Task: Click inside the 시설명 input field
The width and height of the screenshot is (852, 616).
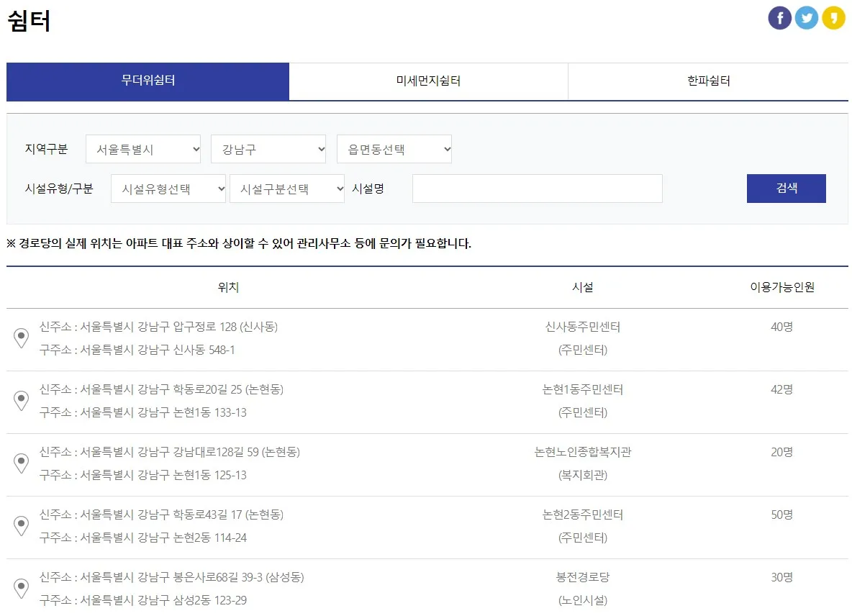Action: (x=536, y=189)
